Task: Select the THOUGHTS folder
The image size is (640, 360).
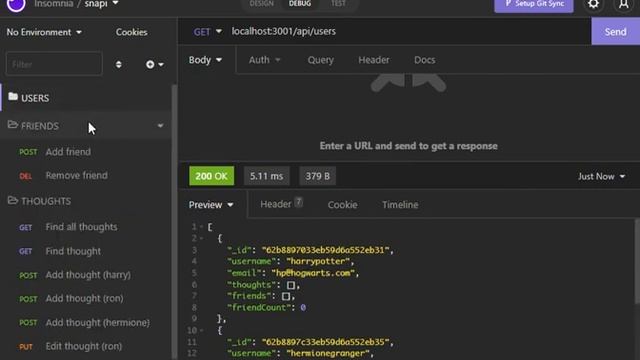Action: coord(86,201)
